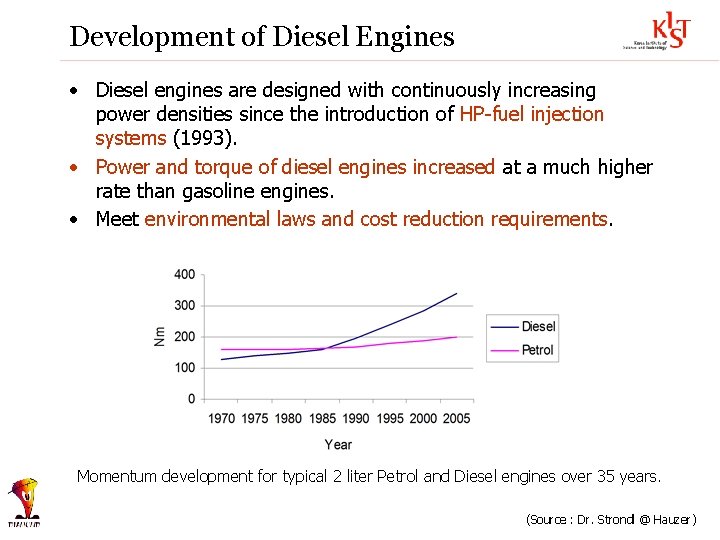Click the first bullet text 'Diesel engines are designed'
720x540 pixels.
pos(218,90)
